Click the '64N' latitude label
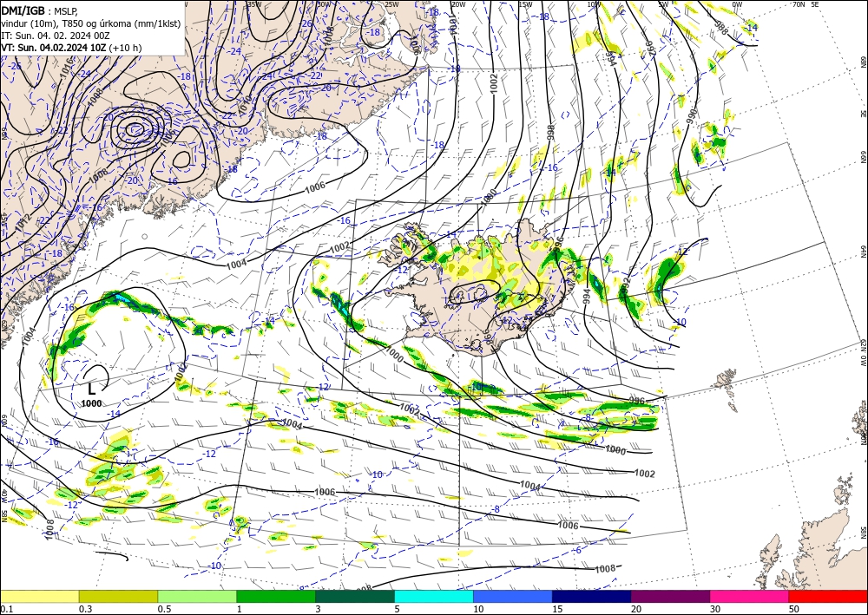 tap(863, 252)
